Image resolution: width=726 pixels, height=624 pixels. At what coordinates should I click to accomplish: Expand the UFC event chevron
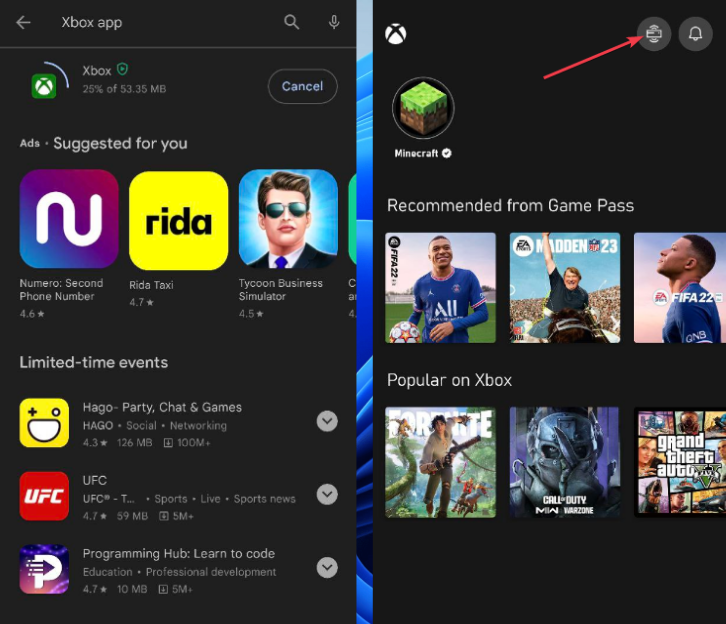coord(327,494)
